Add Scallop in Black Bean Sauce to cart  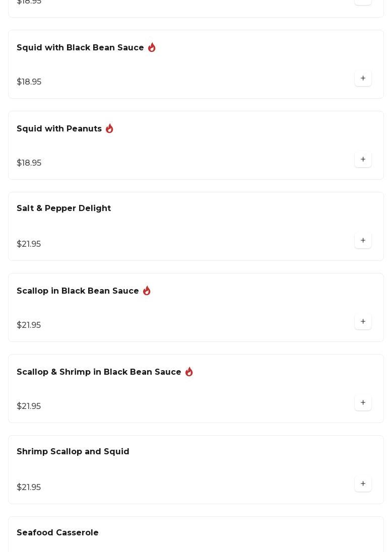[x=363, y=322]
